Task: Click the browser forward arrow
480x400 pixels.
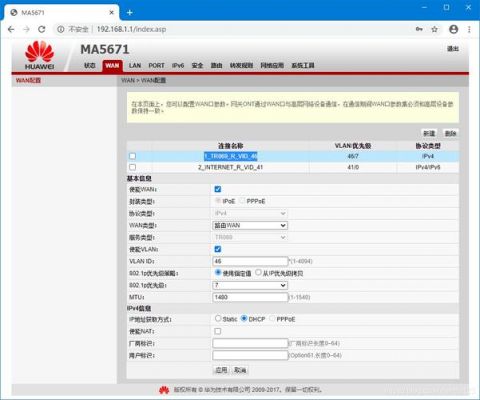Action: (26, 29)
